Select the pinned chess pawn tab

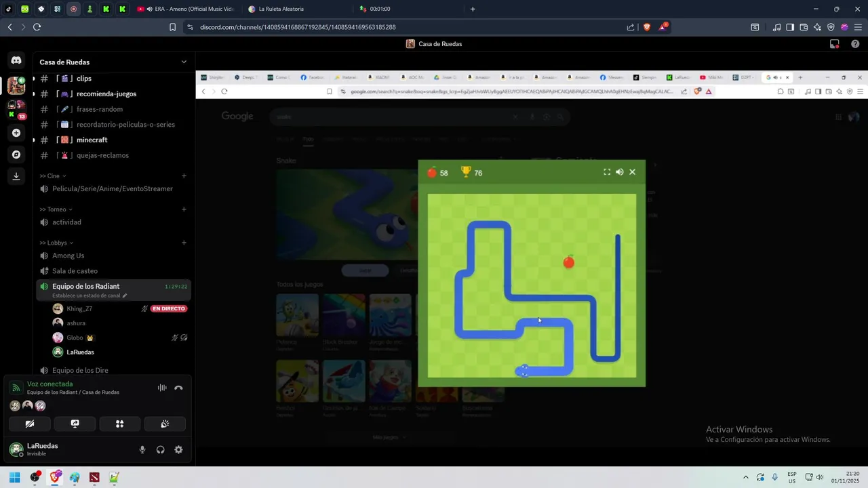(90, 9)
